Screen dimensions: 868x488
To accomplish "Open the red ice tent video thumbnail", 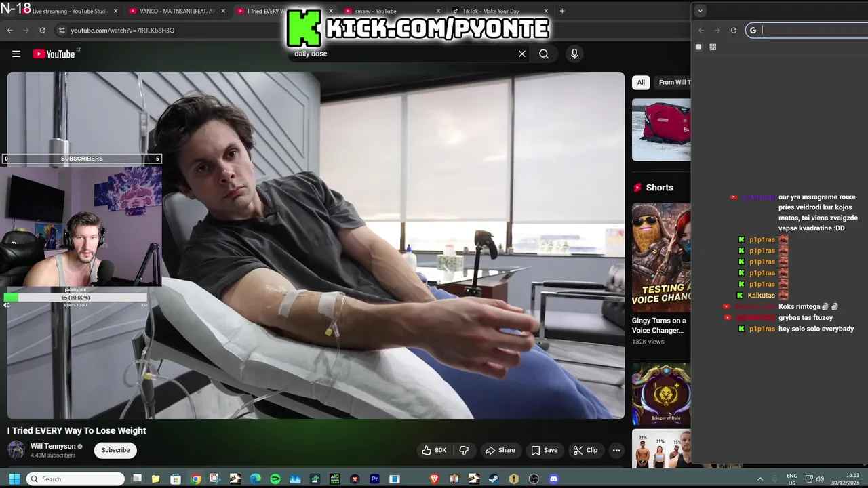I will point(661,129).
